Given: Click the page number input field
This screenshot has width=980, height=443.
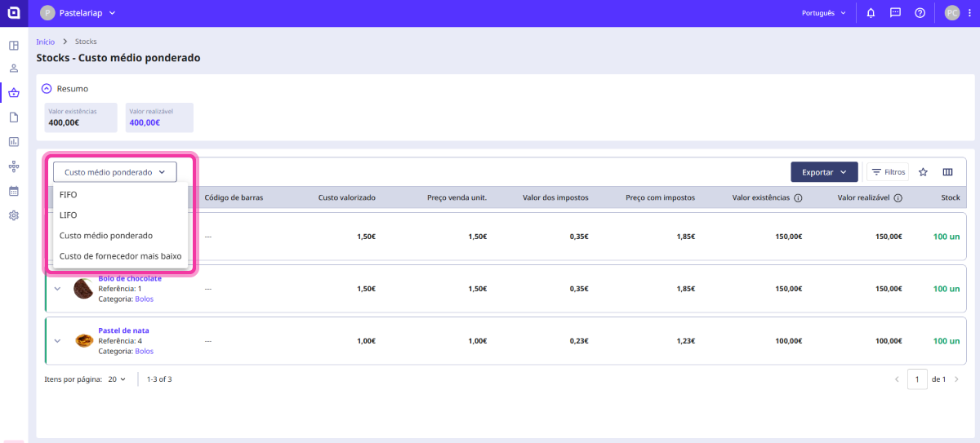Looking at the screenshot, I should pos(918,379).
